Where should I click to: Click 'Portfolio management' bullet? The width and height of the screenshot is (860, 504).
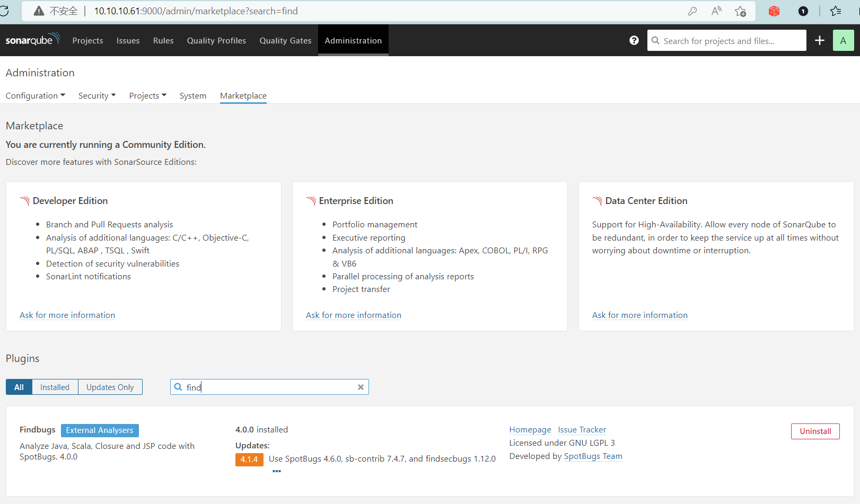click(x=375, y=225)
